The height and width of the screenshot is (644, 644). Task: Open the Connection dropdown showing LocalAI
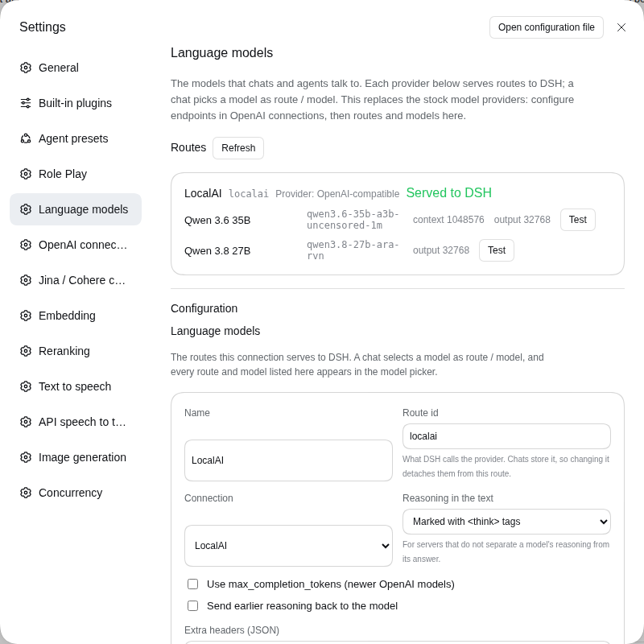(x=288, y=546)
